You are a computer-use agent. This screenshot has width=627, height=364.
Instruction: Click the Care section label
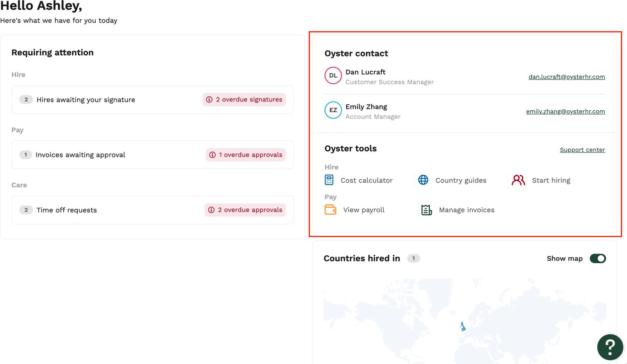click(x=19, y=185)
